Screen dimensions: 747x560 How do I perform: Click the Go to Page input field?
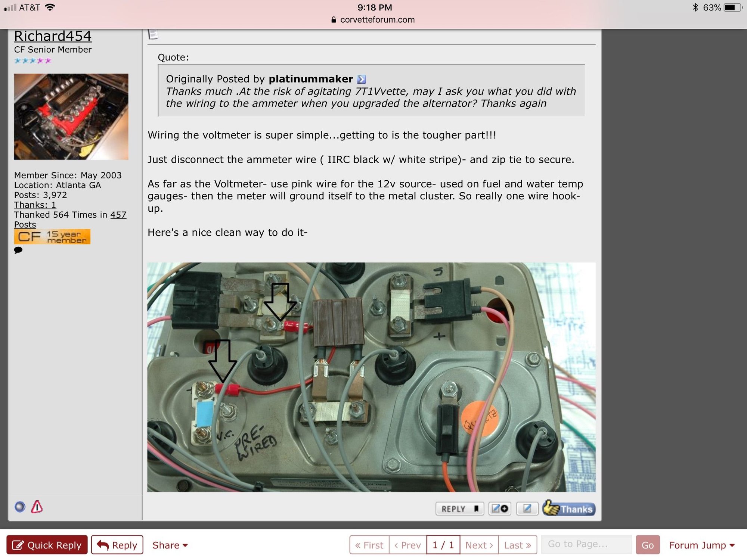coord(586,544)
